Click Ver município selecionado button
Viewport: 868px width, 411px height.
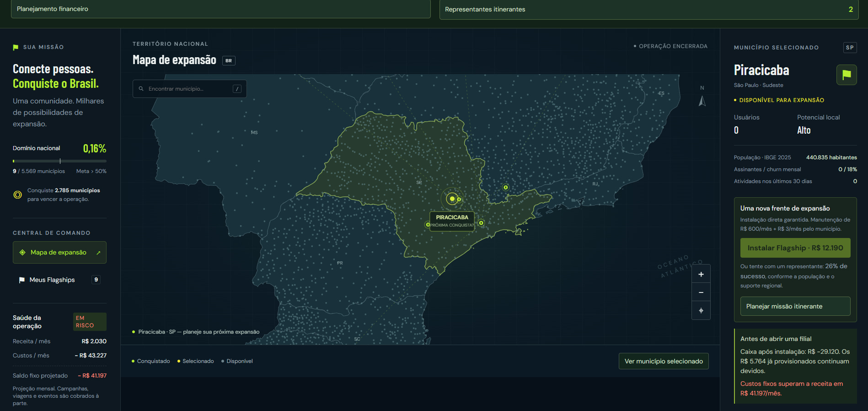[x=664, y=361]
